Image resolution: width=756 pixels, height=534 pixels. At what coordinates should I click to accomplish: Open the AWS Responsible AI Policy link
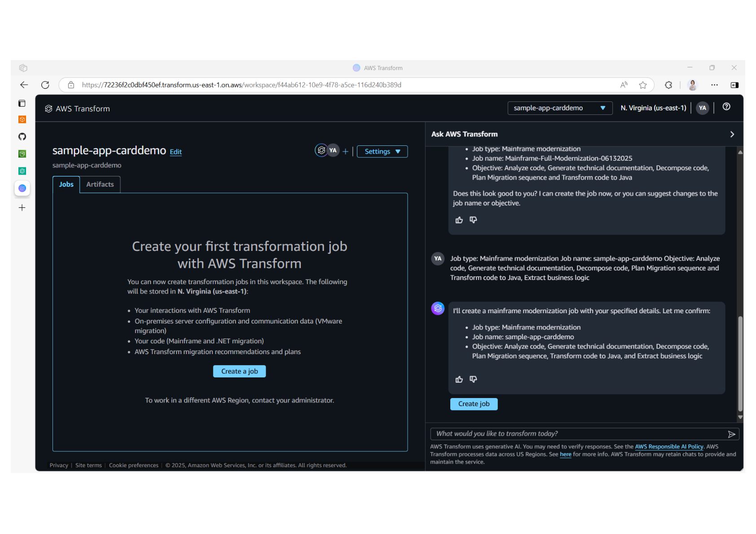tap(669, 446)
